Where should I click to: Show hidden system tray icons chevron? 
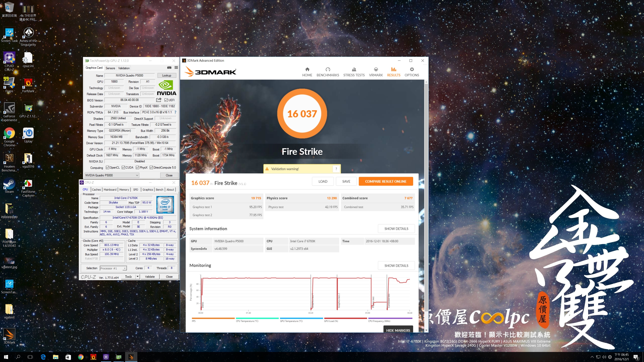coord(592,357)
